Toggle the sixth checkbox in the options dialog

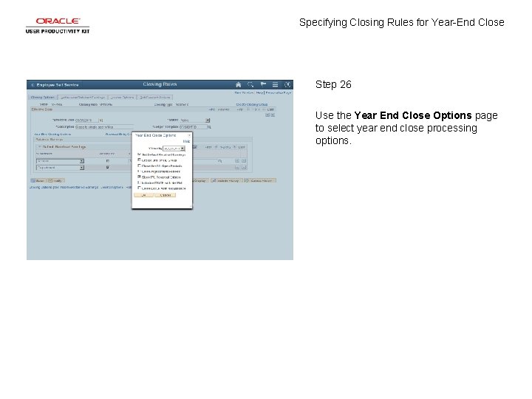coord(139,183)
